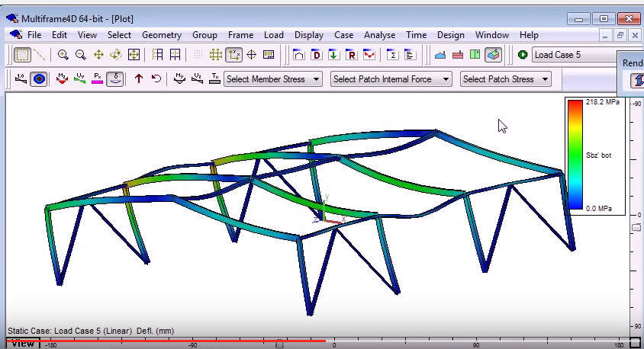Toggle the stress color rendering button
Screen dimensions: 644x349
(39, 78)
